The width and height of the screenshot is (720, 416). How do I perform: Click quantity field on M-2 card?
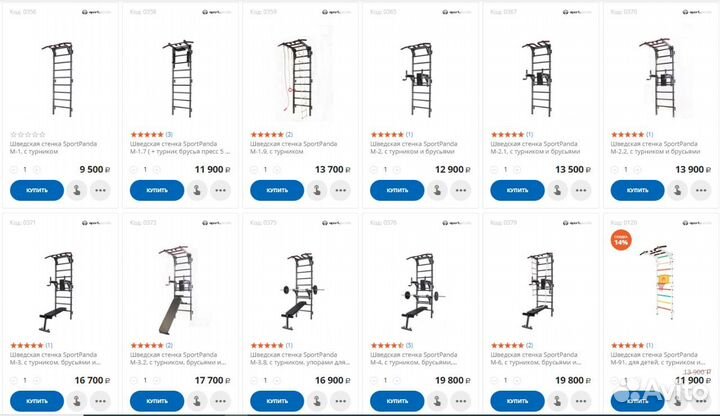(385, 169)
